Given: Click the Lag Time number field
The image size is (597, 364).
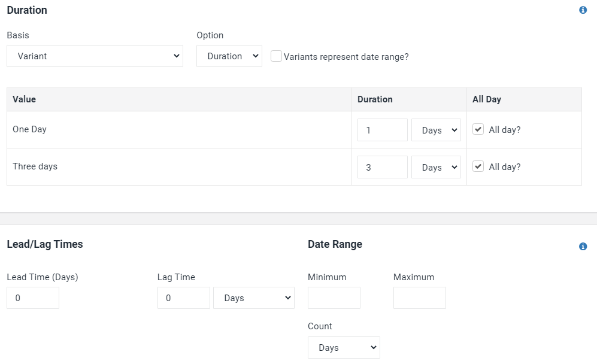Looking at the screenshot, I should point(183,298).
